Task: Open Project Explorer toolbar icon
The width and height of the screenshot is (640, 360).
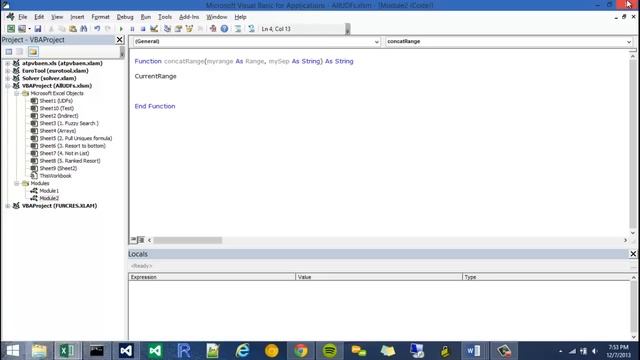Action: pyautogui.click(x=167, y=29)
